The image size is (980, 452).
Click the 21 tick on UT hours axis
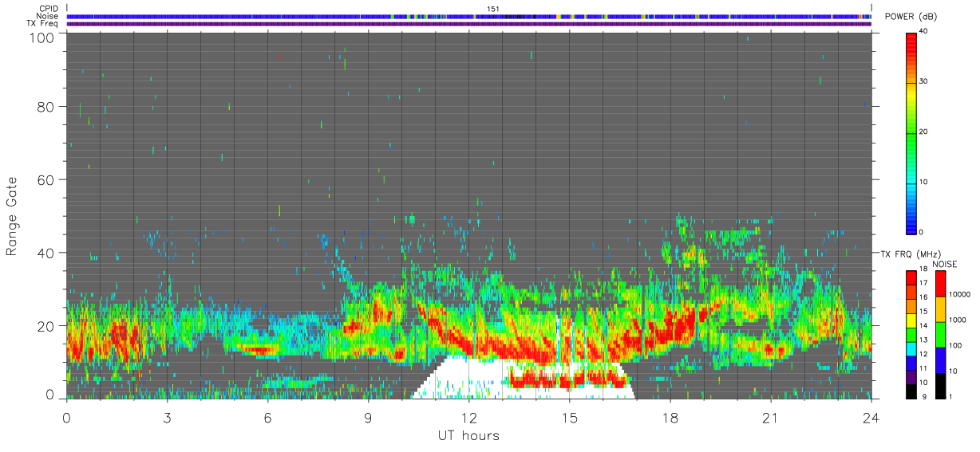[771, 418]
